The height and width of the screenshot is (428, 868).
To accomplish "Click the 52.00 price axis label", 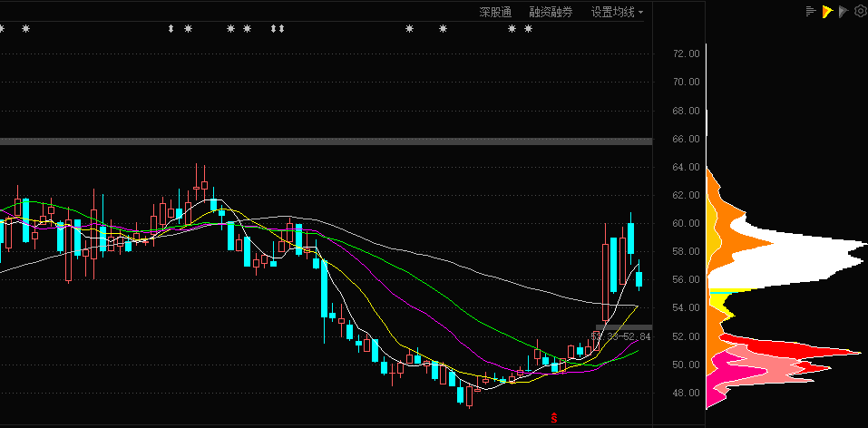I will [687, 336].
